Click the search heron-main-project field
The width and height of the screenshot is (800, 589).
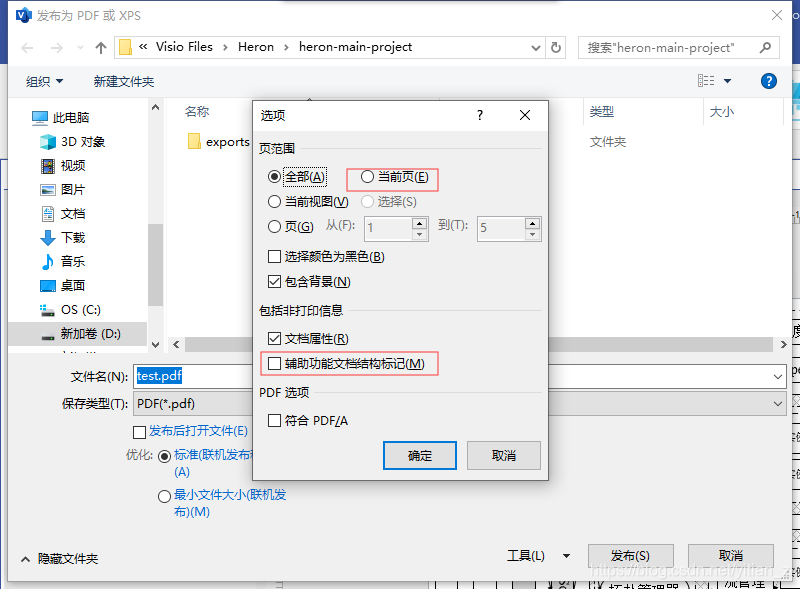(x=668, y=47)
